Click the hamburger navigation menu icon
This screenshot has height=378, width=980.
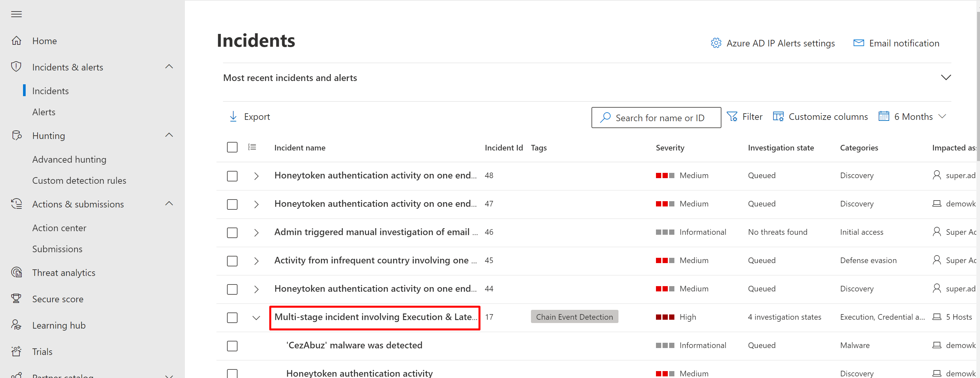click(16, 14)
